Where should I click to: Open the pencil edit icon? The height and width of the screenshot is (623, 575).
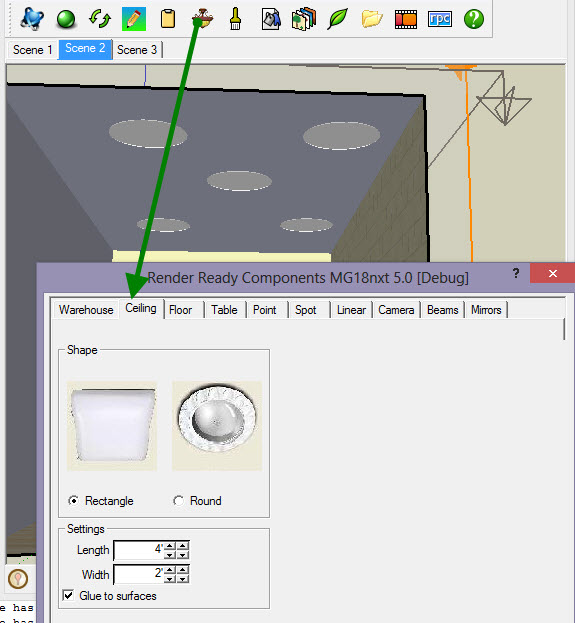pos(134,19)
